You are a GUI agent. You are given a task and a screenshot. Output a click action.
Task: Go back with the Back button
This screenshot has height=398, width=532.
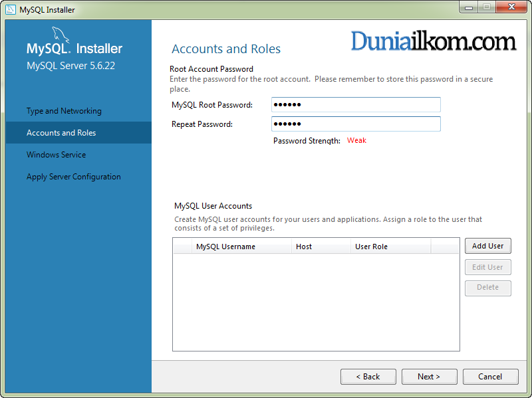tap(368, 377)
